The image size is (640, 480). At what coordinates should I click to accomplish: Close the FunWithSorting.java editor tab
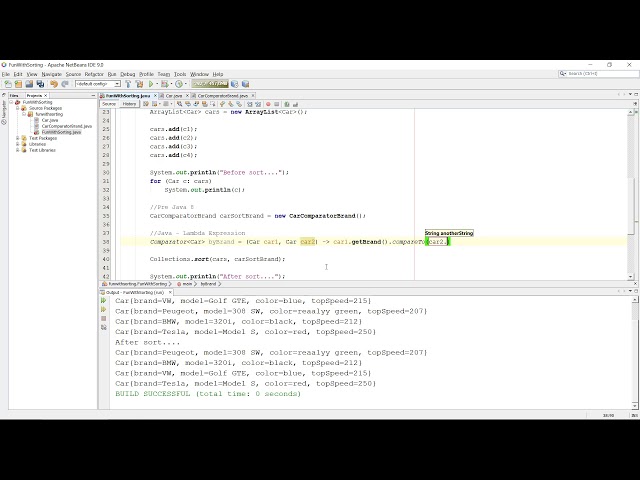155,96
